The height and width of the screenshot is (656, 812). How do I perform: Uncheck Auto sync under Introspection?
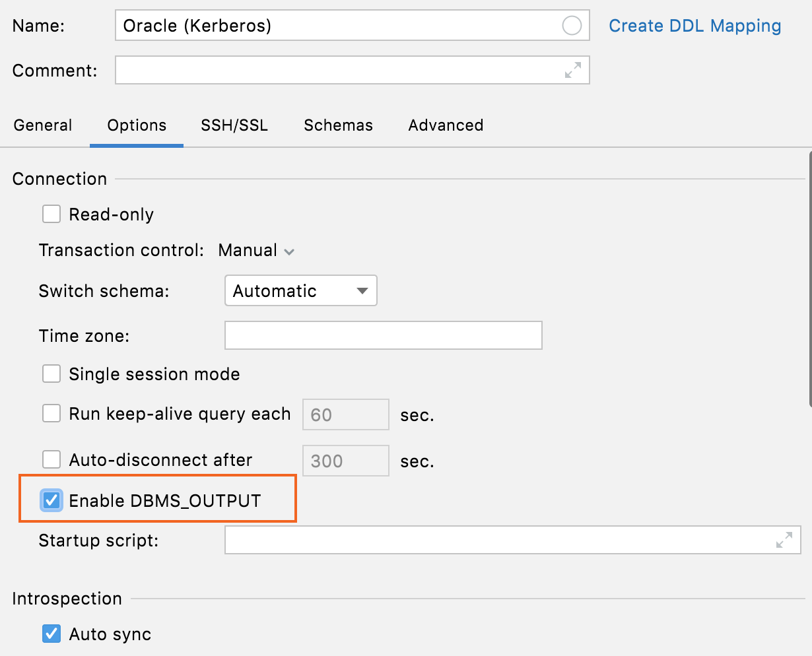coord(51,634)
